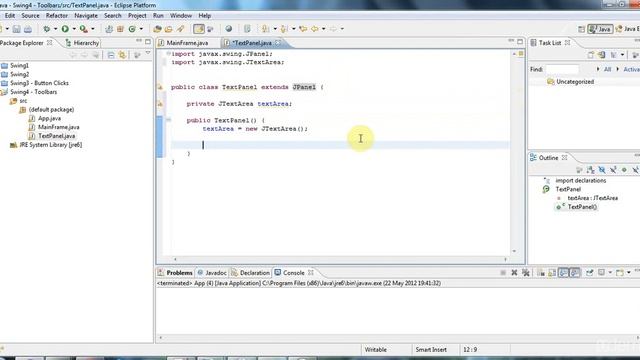Toggle Link with Editor in Package Explorer
This screenshot has width=640, height=360.
pyautogui.click(x=122, y=55)
